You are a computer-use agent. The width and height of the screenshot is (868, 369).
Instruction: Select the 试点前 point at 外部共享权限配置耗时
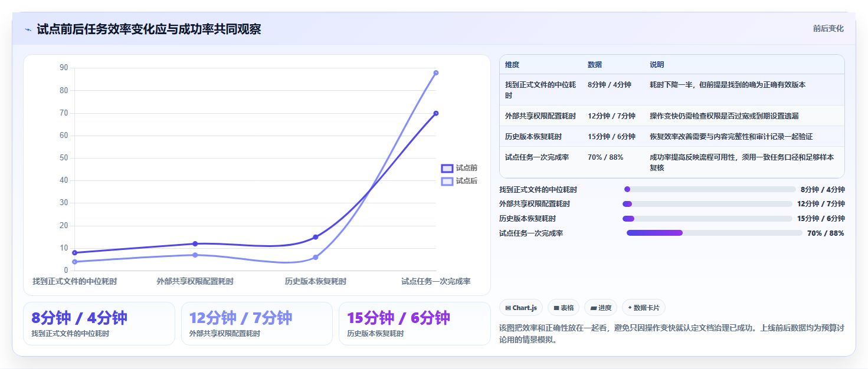pyautogui.click(x=195, y=243)
